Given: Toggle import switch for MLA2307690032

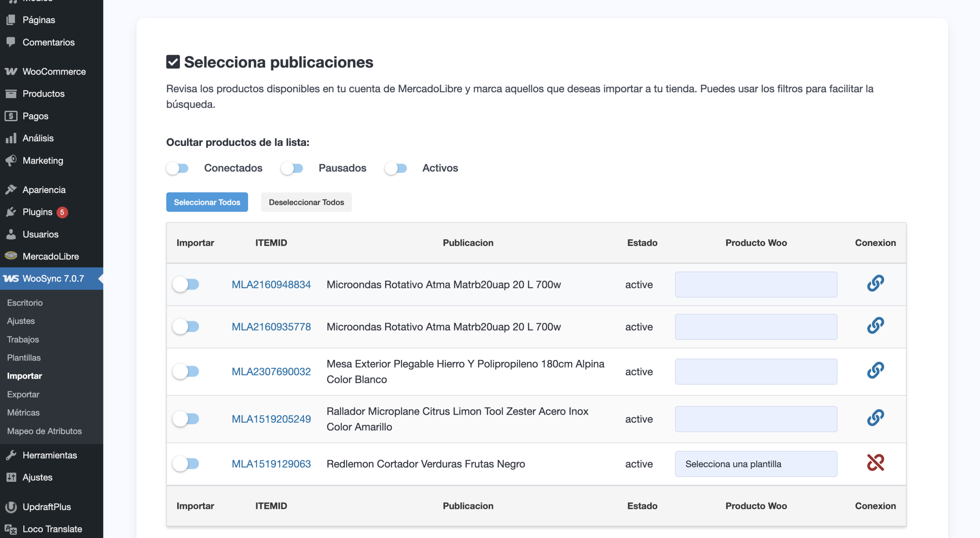Looking at the screenshot, I should (186, 371).
